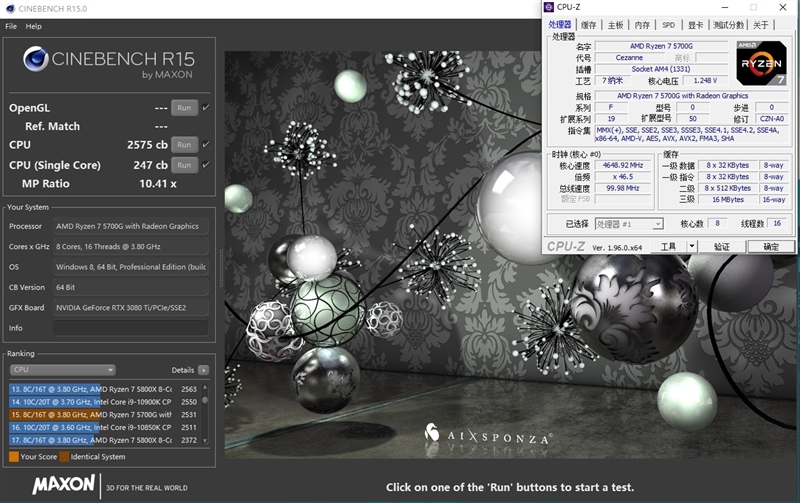Click the core voltage value 1.248 V
The width and height of the screenshot is (800, 503).
[705, 81]
